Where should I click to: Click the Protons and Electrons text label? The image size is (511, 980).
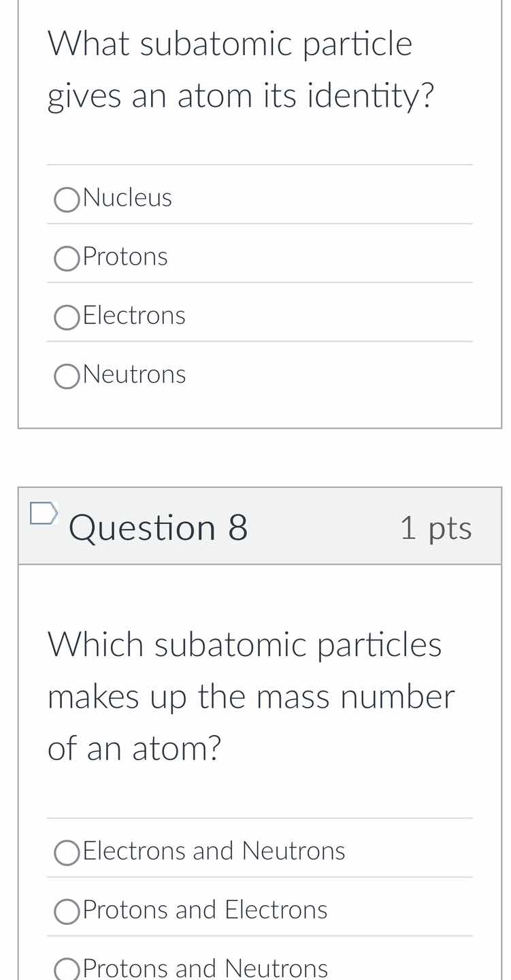coord(205,909)
